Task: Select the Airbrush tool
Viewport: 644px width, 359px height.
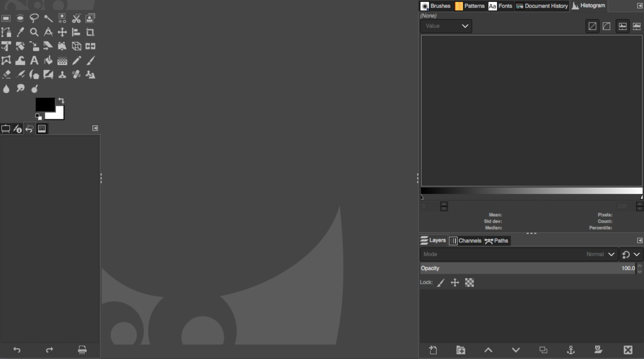Action: [x=20, y=75]
